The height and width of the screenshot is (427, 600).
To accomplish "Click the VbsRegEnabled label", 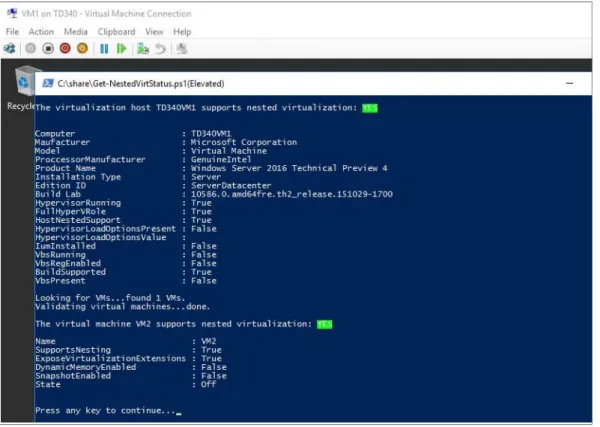I will point(68,263).
